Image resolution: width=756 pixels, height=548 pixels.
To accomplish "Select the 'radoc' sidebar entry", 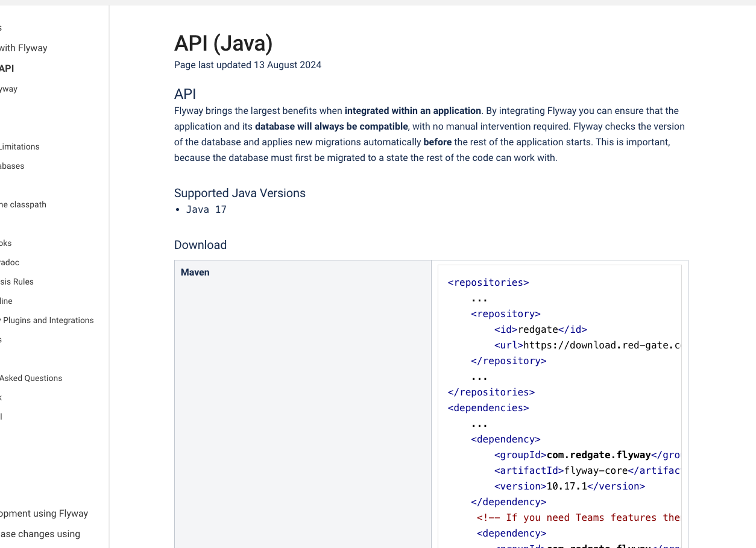I will tap(10, 262).
